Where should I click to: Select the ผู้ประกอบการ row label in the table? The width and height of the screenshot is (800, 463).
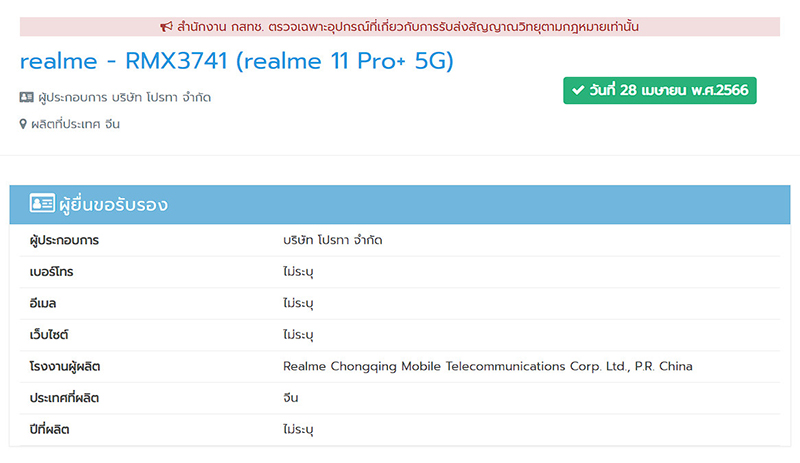tap(65, 241)
